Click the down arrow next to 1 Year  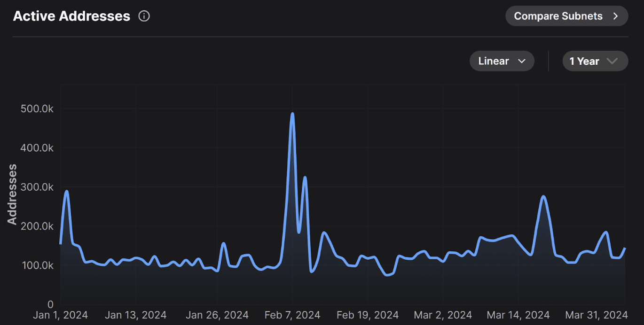coord(612,61)
